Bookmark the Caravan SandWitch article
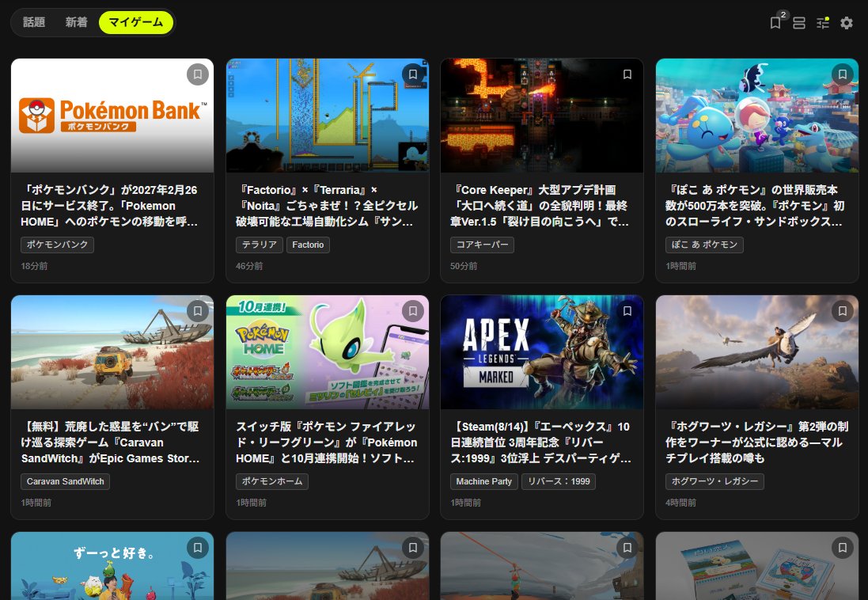Image resolution: width=868 pixels, height=600 pixels. coord(198,311)
